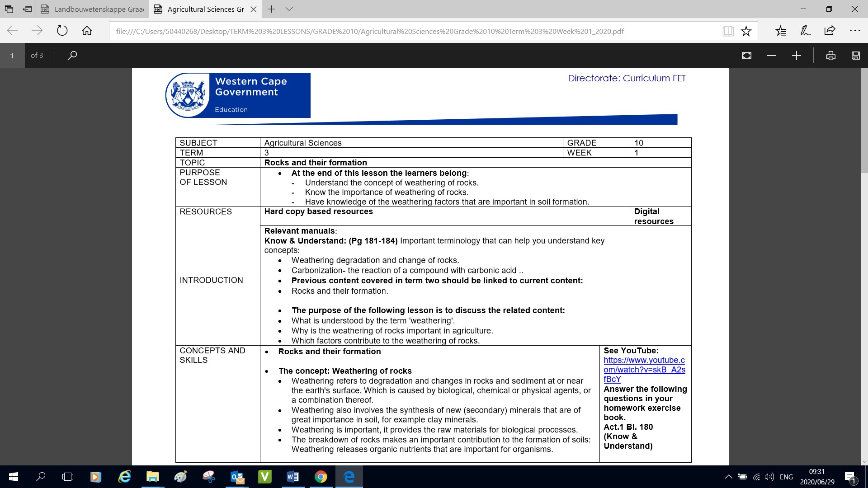Select Microsoft Edge on the taskbar
The width and height of the screenshot is (868, 488).
349,477
